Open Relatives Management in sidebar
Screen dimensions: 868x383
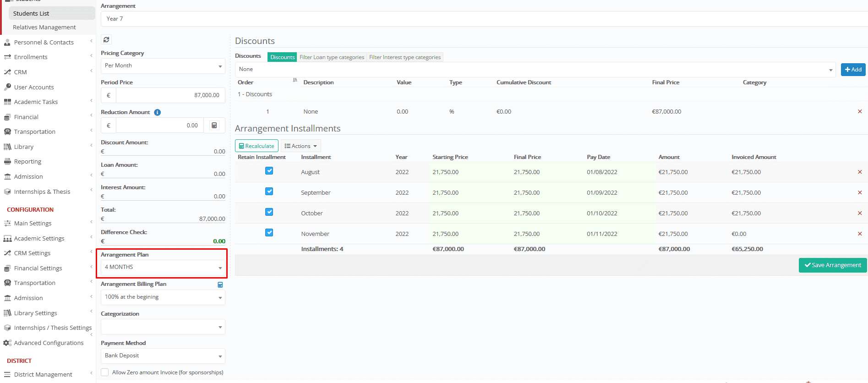44,27
